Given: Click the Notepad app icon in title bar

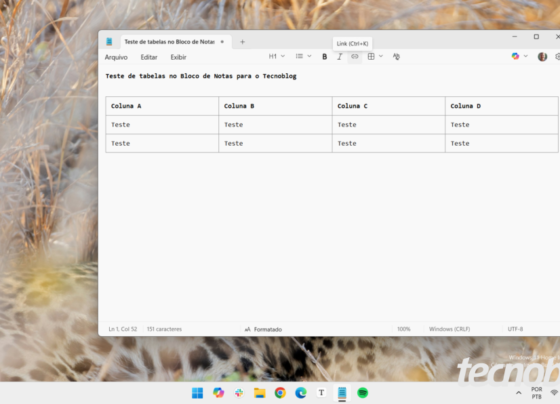Looking at the screenshot, I should pyautogui.click(x=109, y=42).
